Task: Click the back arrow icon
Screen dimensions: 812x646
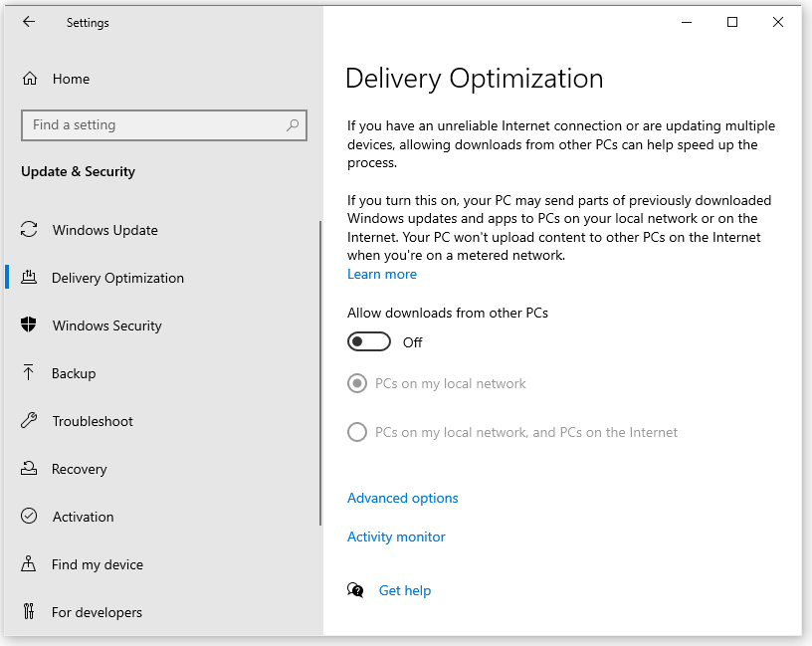Action: (x=29, y=22)
